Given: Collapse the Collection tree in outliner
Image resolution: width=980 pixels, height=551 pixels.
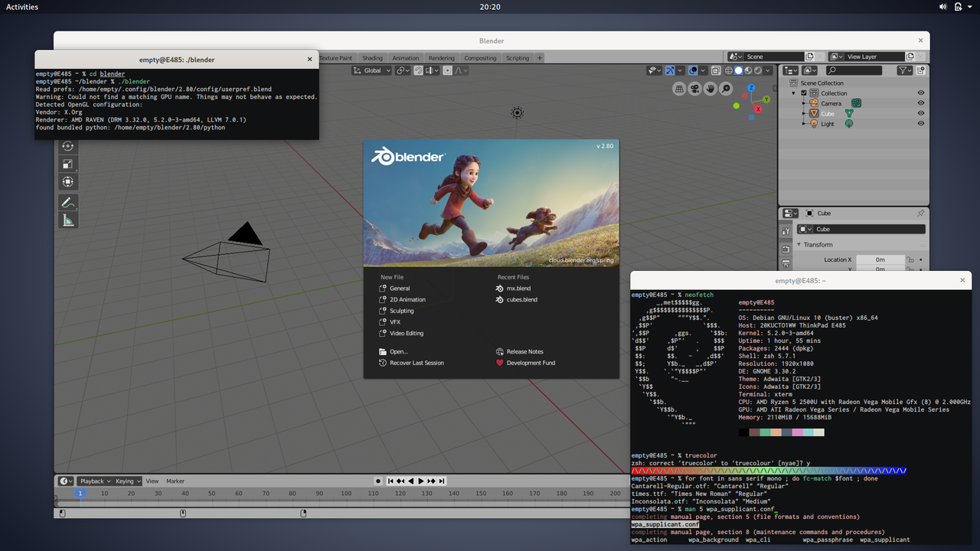Looking at the screenshot, I should (795, 93).
